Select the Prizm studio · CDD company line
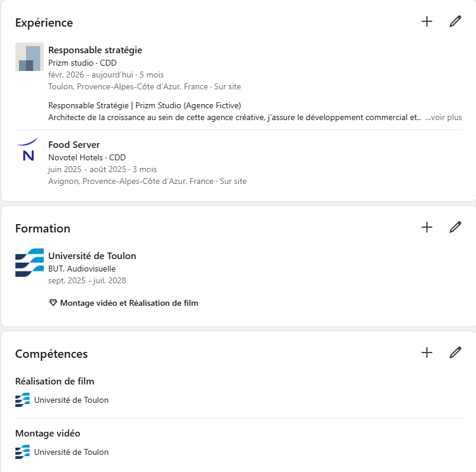 coord(82,63)
